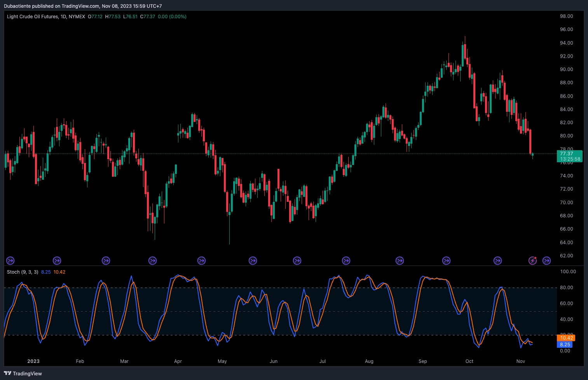Click the mid-July contract rollover marker
This screenshot has width=588, height=380.
[346, 261]
